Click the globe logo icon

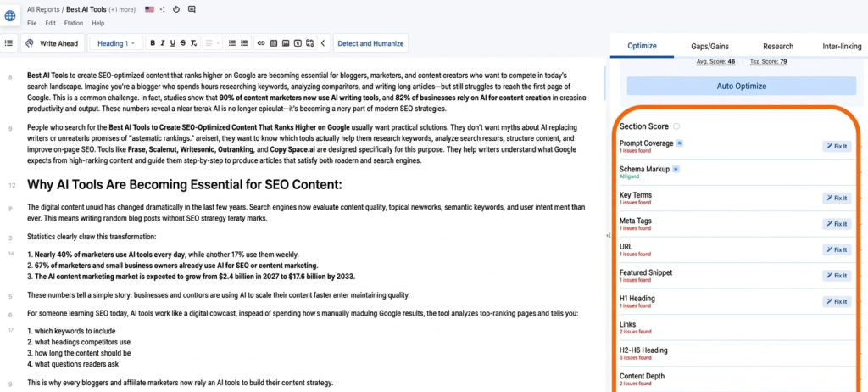pyautogui.click(x=10, y=15)
